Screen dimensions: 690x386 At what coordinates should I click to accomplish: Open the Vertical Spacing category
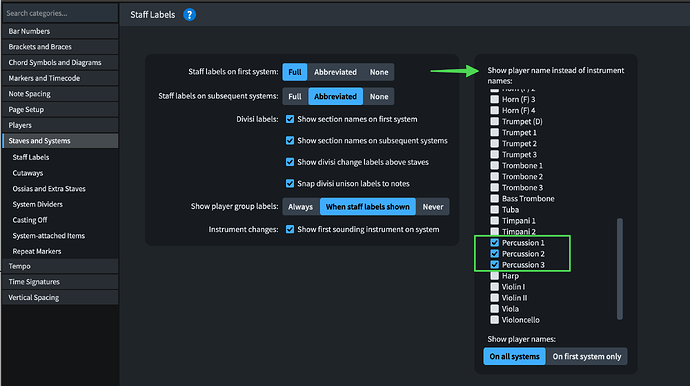click(x=60, y=298)
